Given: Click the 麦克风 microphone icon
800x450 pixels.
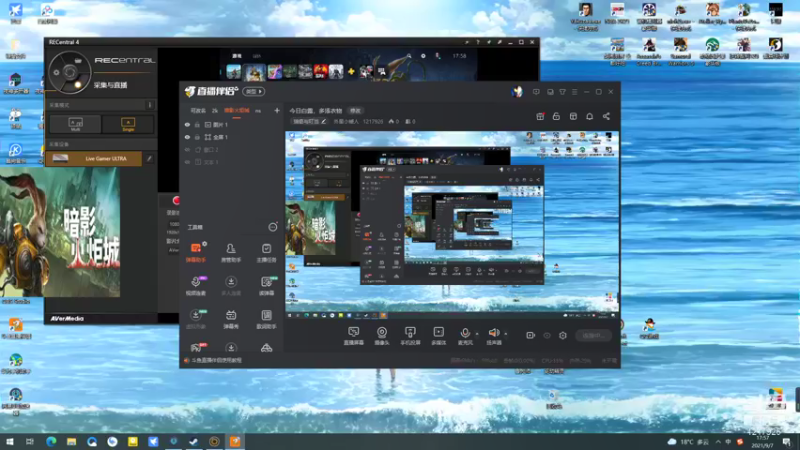Looking at the screenshot, I should (465, 333).
